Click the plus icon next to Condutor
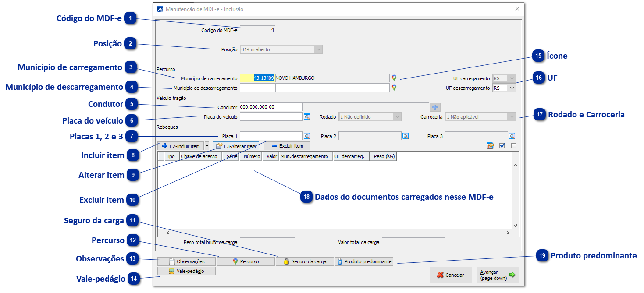The height and width of the screenshot is (293, 644). pyautogui.click(x=435, y=107)
